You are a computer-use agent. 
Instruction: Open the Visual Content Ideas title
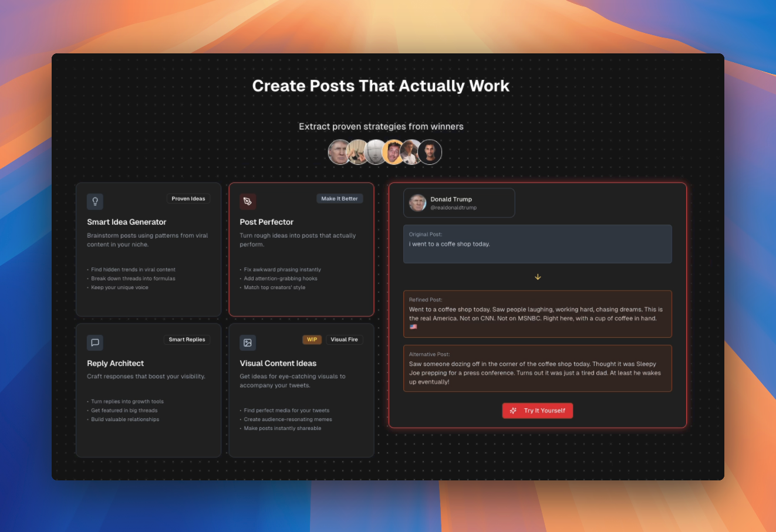click(278, 363)
